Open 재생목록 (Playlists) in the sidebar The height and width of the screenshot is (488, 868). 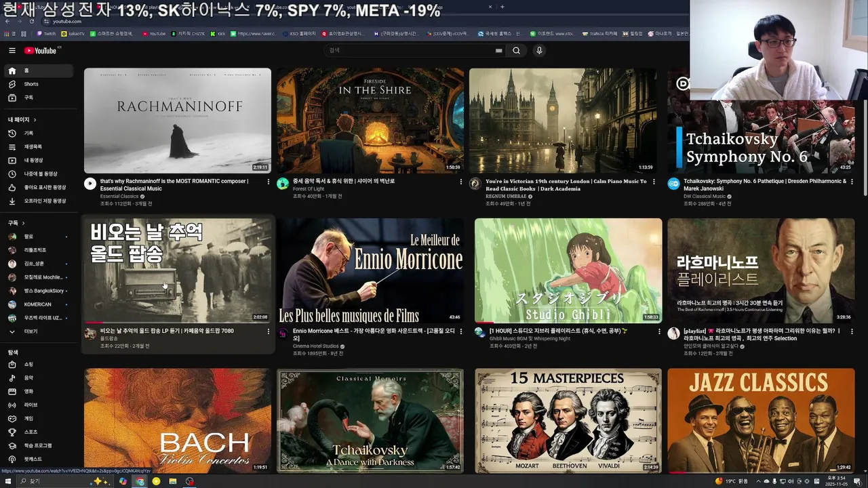tap(39, 147)
